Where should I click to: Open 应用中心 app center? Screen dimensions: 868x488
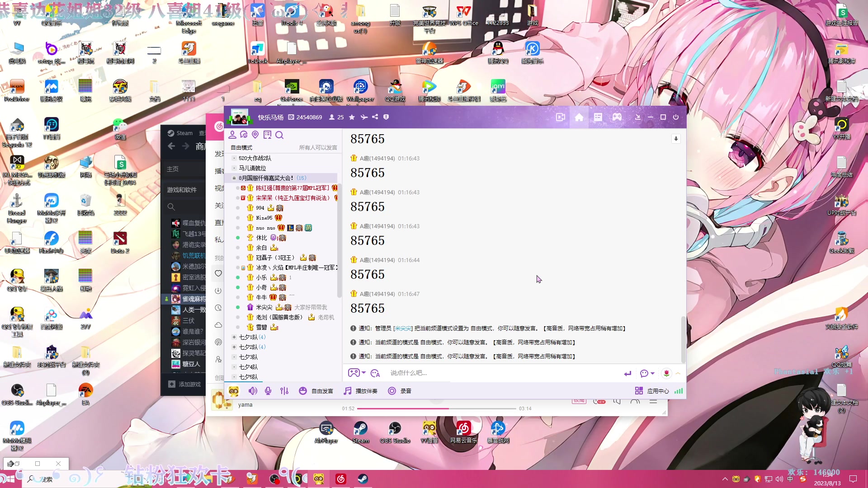pos(652,391)
